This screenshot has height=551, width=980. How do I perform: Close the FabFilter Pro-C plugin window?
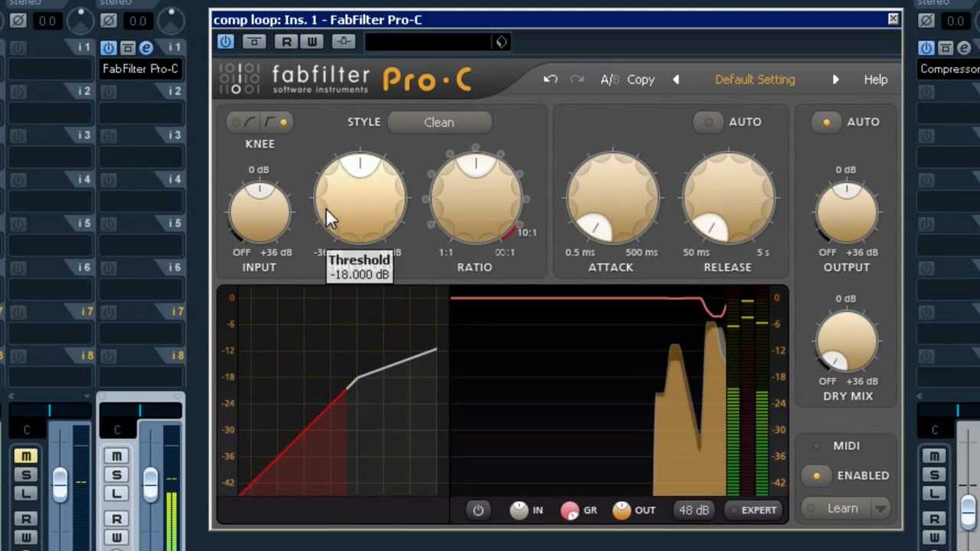[x=893, y=19]
